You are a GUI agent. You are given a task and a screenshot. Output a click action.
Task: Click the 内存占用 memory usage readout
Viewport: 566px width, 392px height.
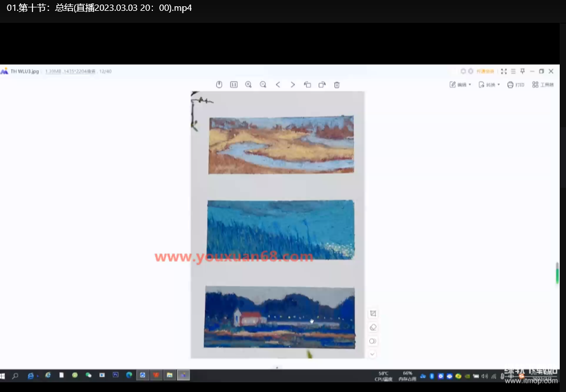[x=407, y=376]
